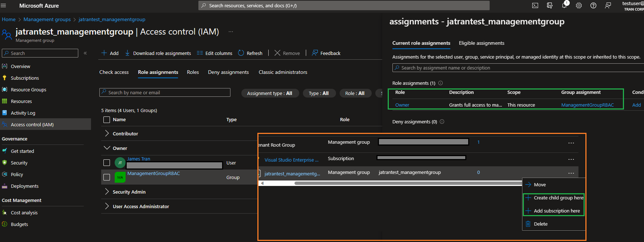The width and height of the screenshot is (644, 242).
Task: Switch to Eligible assignments tab
Action: pyautogui.click(x=482, y=43)
